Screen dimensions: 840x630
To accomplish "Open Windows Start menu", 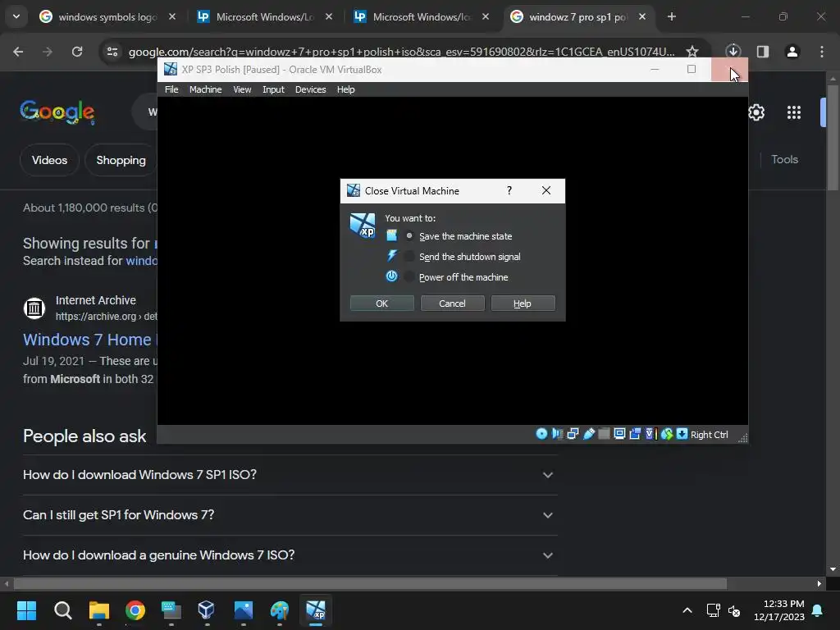I will click(26, 610).
